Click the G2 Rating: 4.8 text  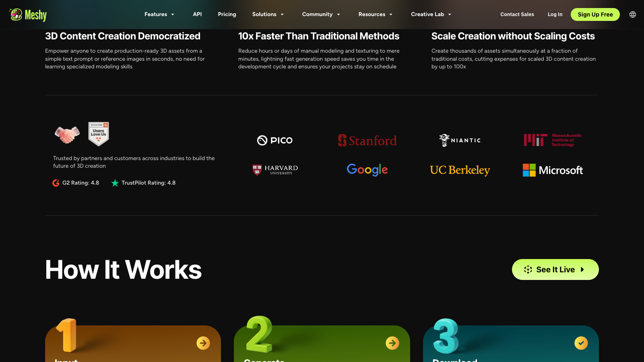[80, 183]
